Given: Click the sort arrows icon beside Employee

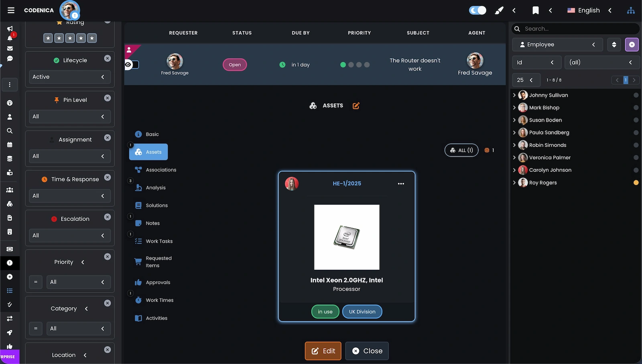Looking at the screenshot, I should [x=614, y=45].
